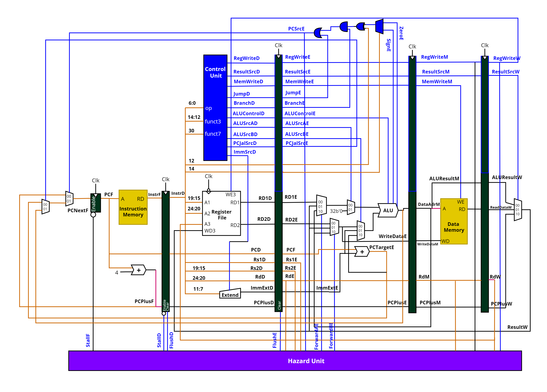The image size is (547, 392).
Task: Select the three-input forwarding mux after RD1E
Action: 321,205
